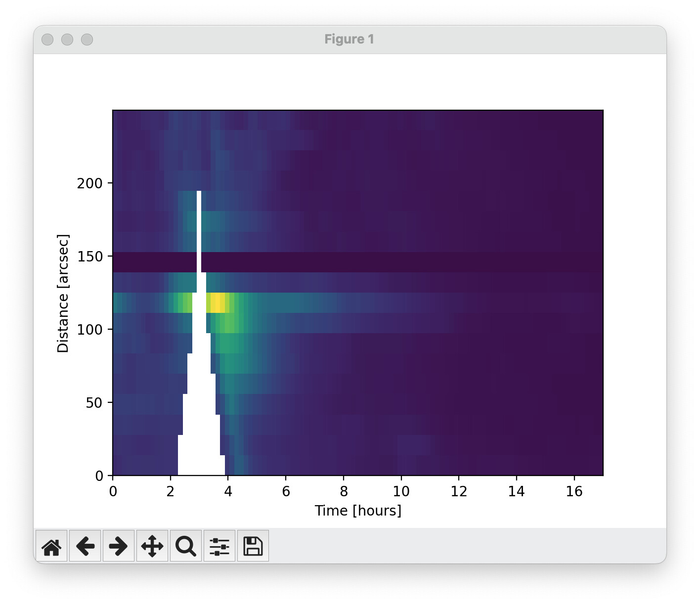Image resolution: width=700 pixels, height=605 pixels.
Task: Go forward to next view
Action: coord(119,546)
